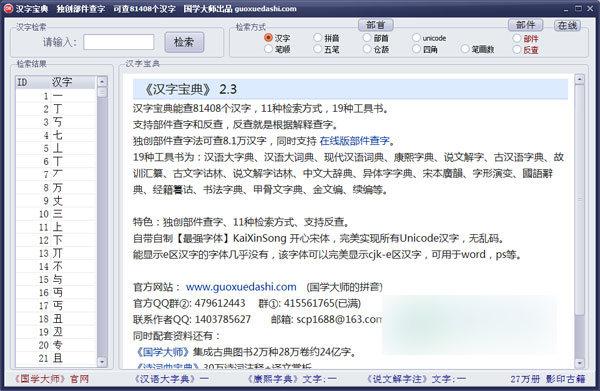Select the unicode search mode radio button

point(416,37)
